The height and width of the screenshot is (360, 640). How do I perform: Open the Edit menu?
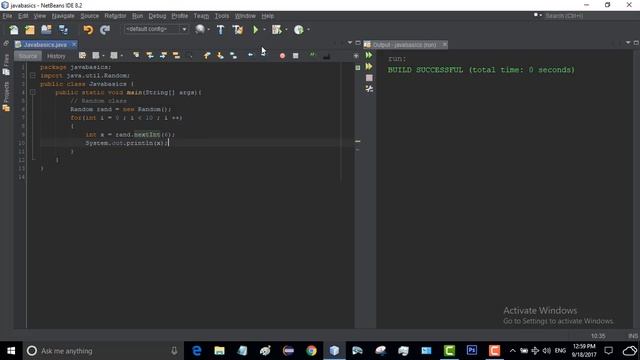[x=23, y=16]
